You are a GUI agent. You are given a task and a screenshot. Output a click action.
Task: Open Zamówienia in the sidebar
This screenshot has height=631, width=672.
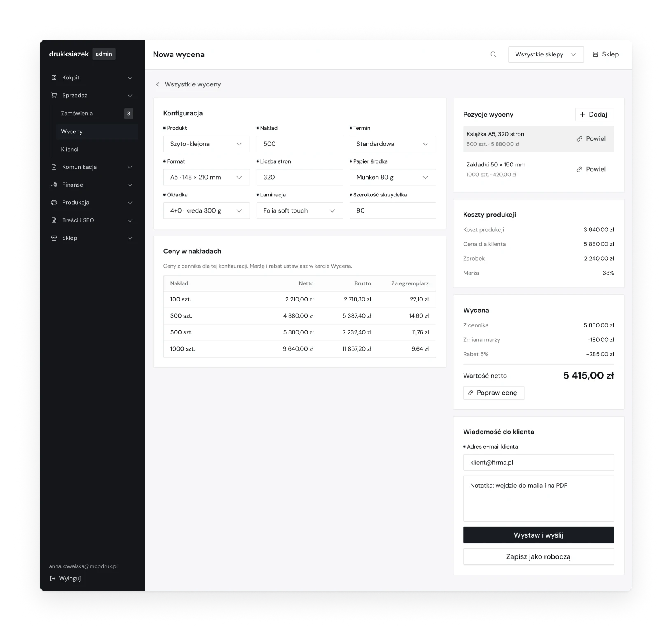97,113
